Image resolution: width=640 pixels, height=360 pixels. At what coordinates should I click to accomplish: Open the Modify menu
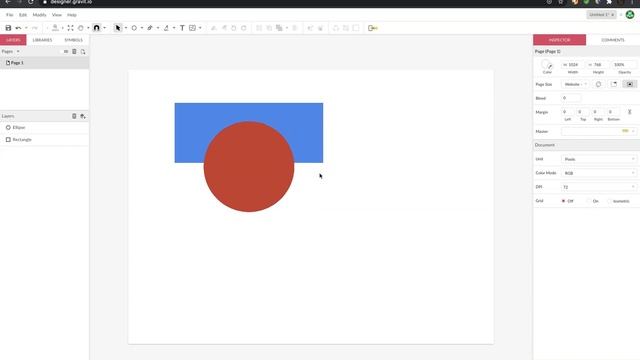coord(40,15)
